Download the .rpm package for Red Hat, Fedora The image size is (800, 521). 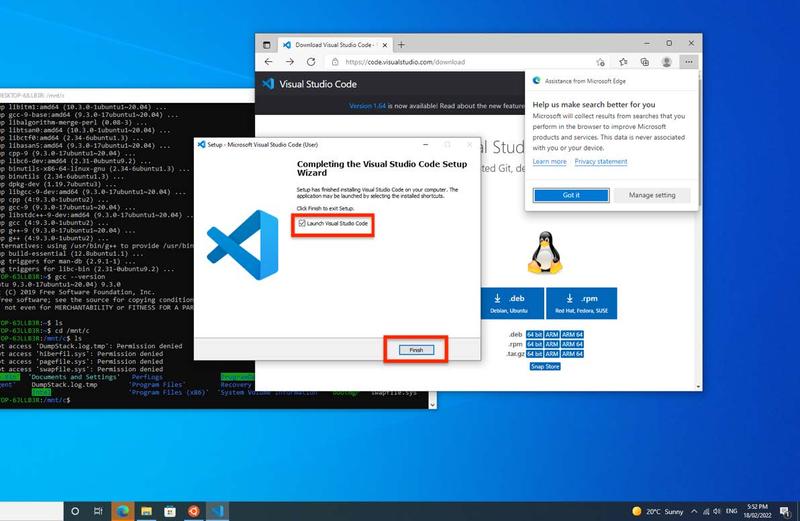click(x=582, y=303)
